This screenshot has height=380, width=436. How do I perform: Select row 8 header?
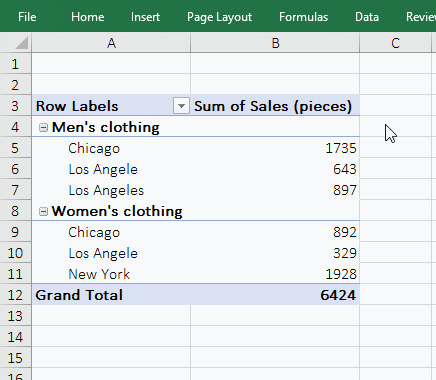coord(15,211)
